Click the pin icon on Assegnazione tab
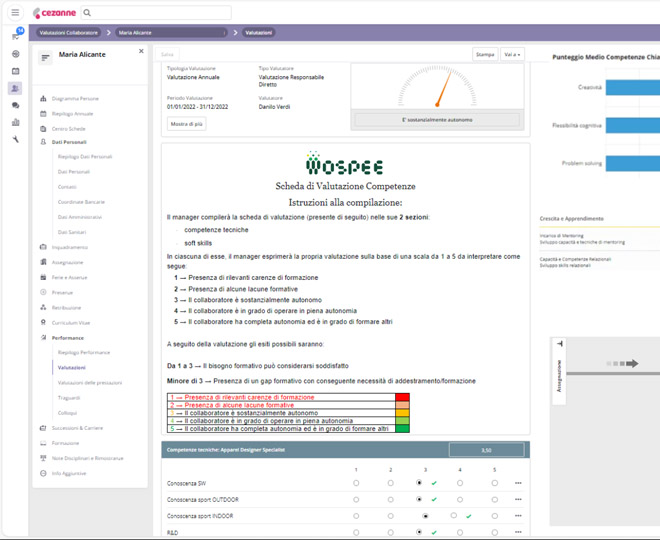Viewport: 660px width, 540px height. coord(559,344)
